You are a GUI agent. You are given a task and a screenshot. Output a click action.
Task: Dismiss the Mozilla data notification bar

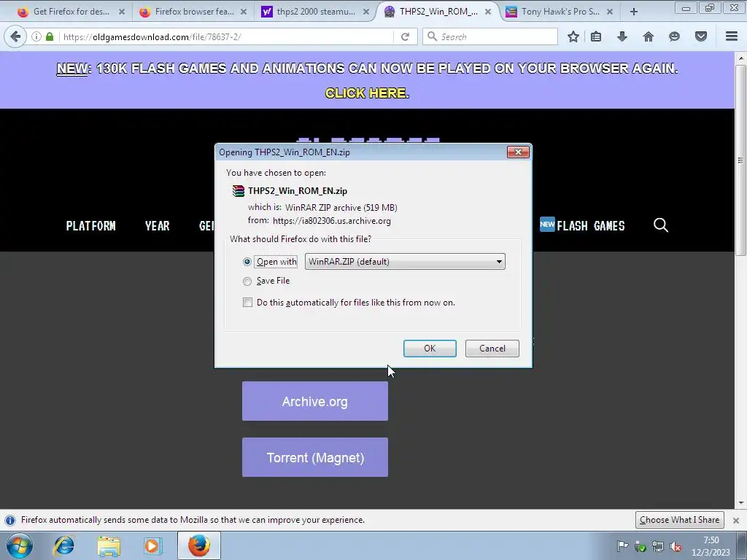click(736, 520)
